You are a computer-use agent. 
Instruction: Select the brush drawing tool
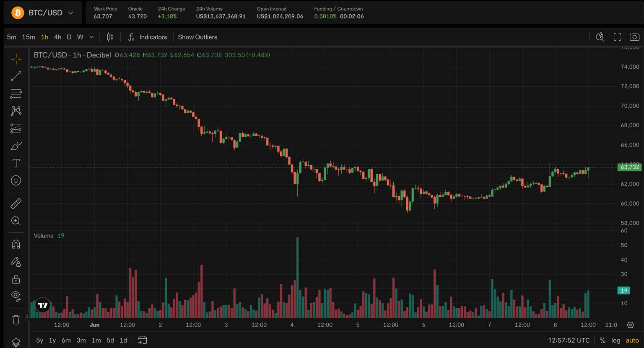coord(16,146)
